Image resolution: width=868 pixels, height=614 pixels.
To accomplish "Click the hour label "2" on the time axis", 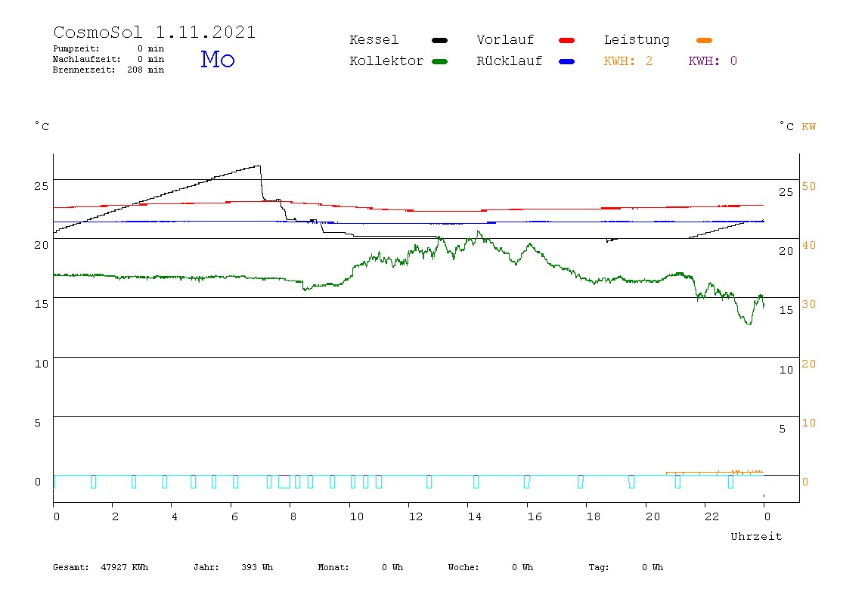I will (115, 516).
